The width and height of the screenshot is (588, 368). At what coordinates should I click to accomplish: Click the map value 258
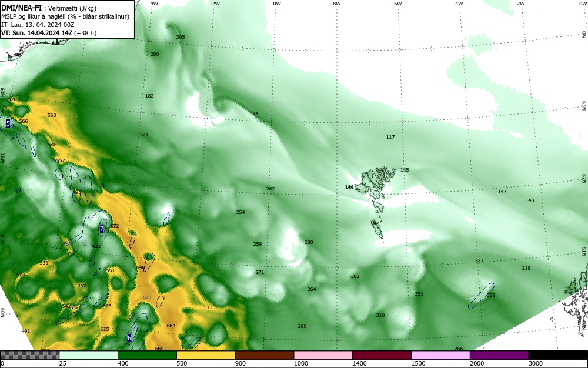tap(258, 244)
